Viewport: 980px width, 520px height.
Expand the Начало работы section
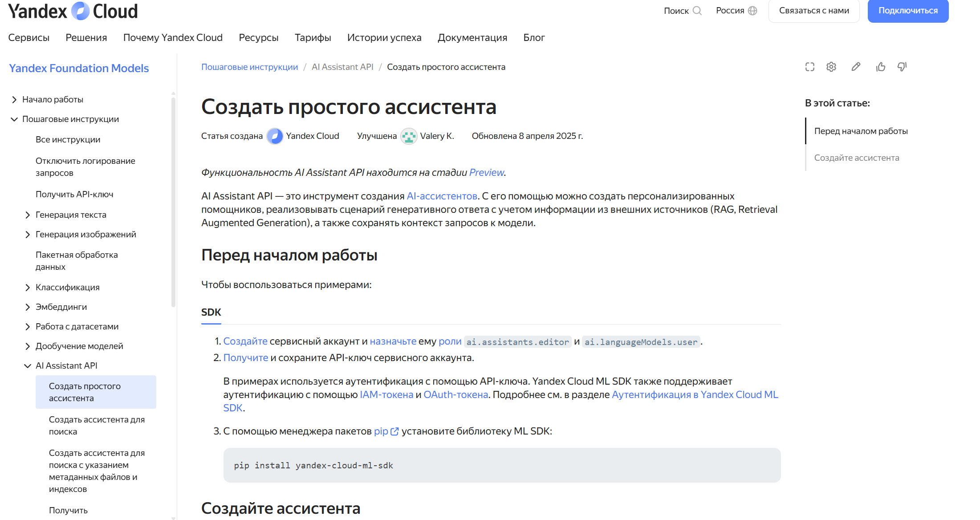(x=14, y=100)
